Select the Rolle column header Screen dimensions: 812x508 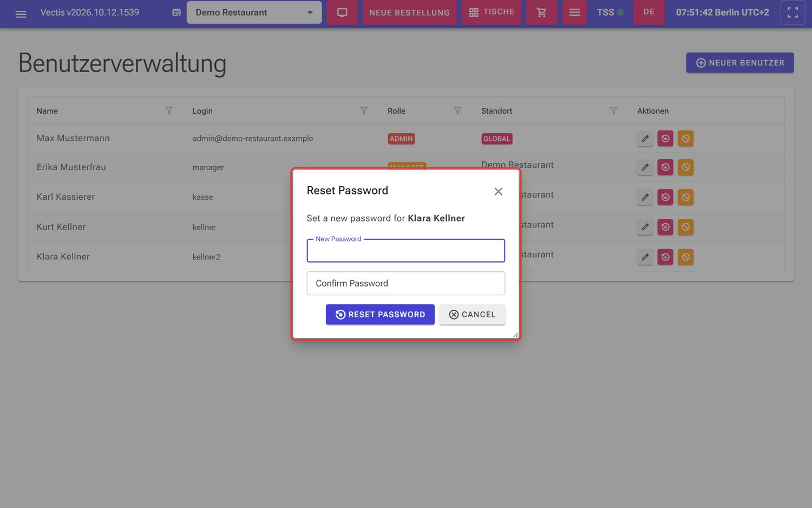396,111
